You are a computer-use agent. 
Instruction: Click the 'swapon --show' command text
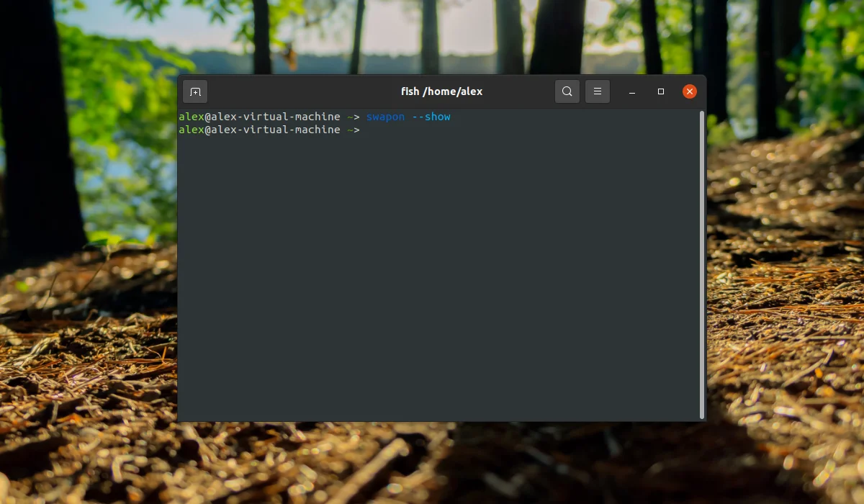click(x=408, y=117)
